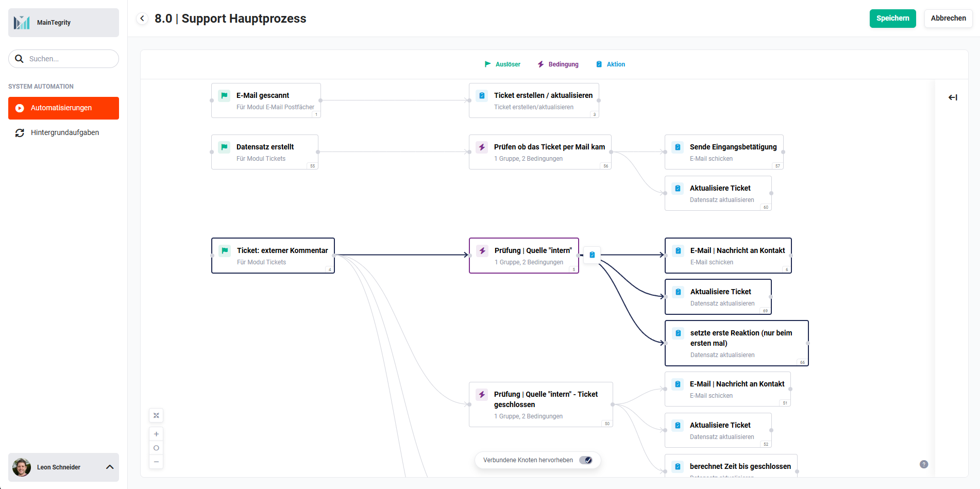Reset zoom with the circle control

tap(156, 448)
